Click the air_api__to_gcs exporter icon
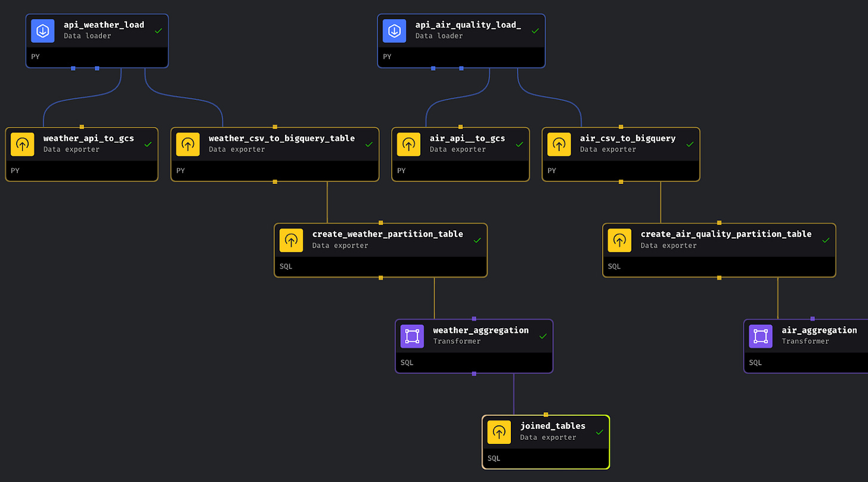Screen dimensions: 868x482 pyautogui.click(x=409, y=144)
